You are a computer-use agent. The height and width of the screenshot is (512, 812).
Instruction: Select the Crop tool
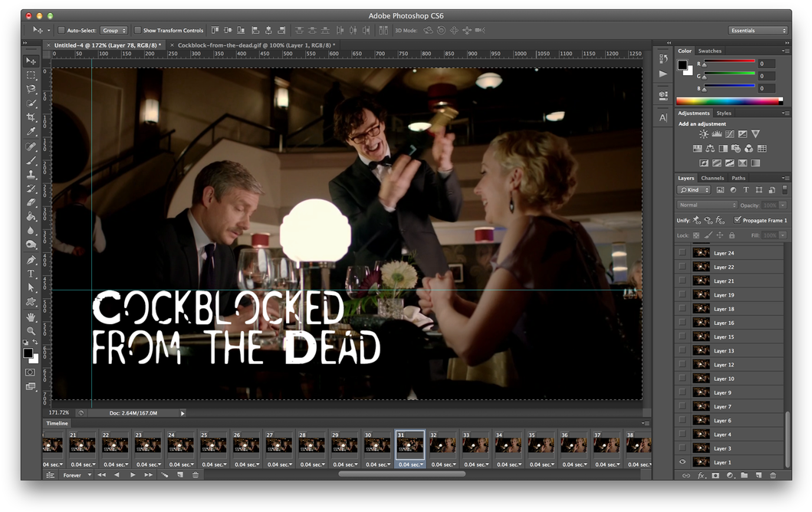(x=31, y=117)
